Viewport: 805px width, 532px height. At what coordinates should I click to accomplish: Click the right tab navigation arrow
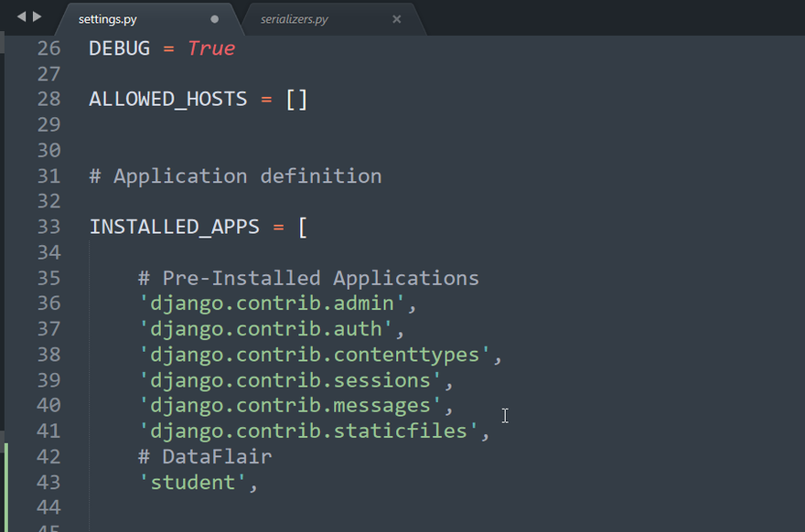pyautogui.click(x=38, y=16)
